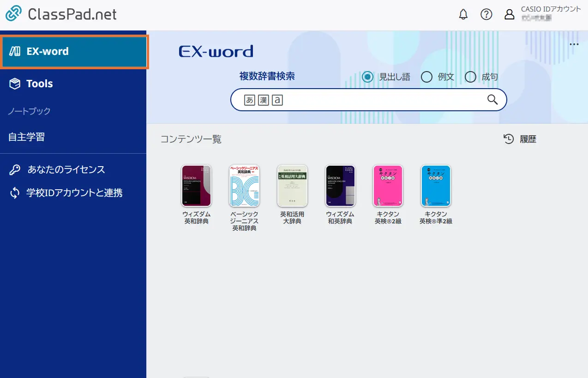Screen dimensions: 588x378
Task: Click the EX-word banner logo
Action: [x=216, y=51]
